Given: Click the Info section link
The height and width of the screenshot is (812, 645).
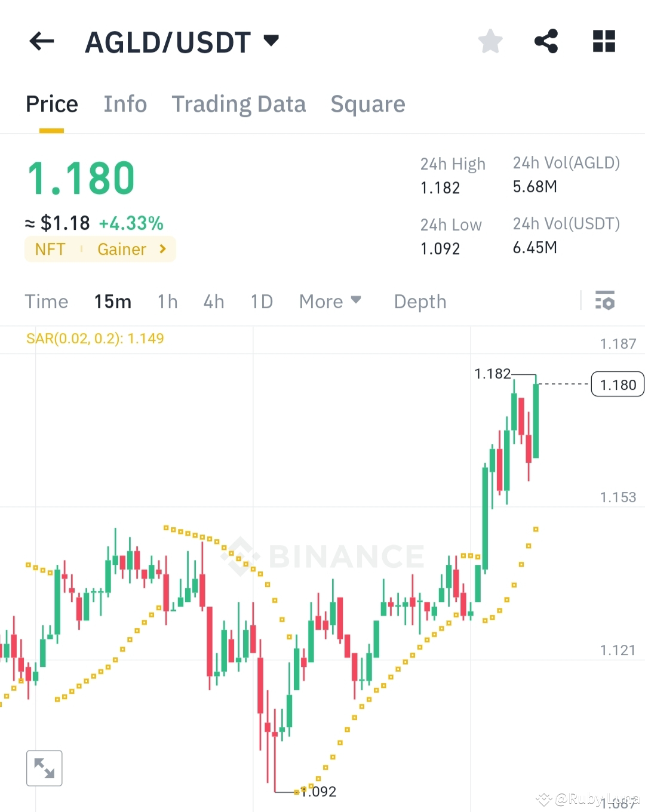Looking at the screenshot, I should coord(125,104).
